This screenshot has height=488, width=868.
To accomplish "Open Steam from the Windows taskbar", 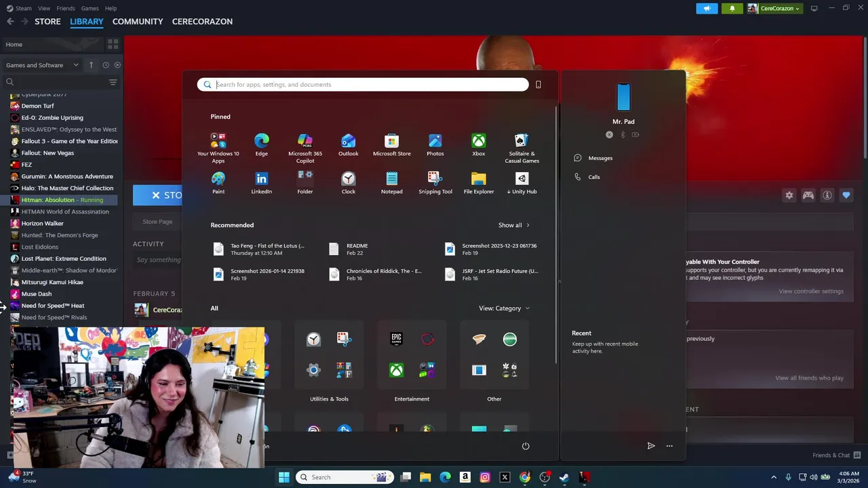I will coord(564,477).
